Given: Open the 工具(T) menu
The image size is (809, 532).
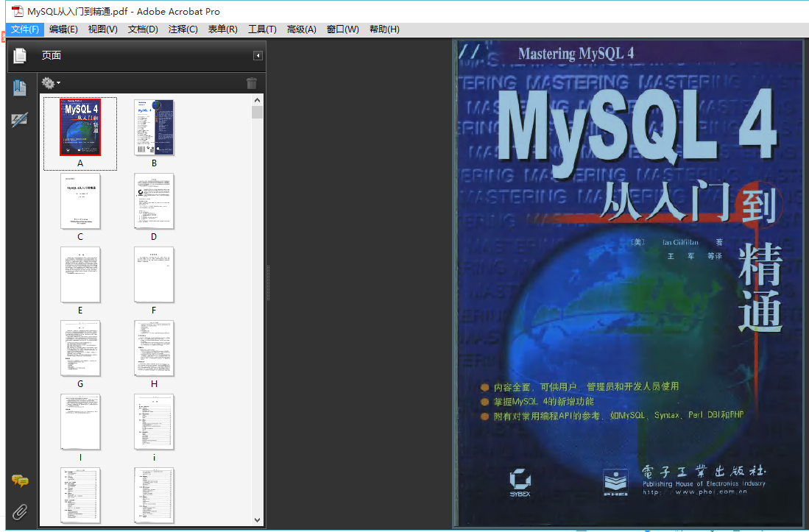Looking at the screenshot, I should click(262, 29).
